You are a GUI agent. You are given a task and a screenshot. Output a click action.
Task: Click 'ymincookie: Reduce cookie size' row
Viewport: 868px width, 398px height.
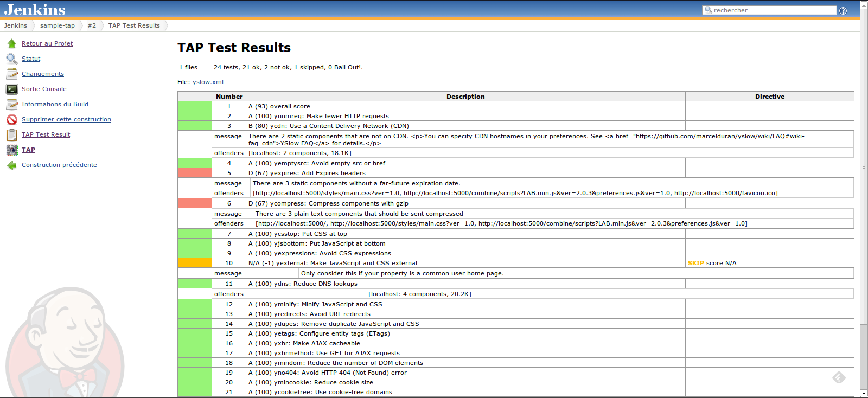tap(516, 382)
